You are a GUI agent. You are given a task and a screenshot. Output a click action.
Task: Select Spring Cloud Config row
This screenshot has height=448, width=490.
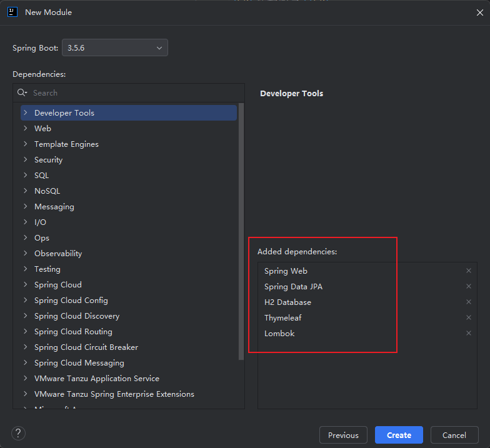tap(129, 300)
